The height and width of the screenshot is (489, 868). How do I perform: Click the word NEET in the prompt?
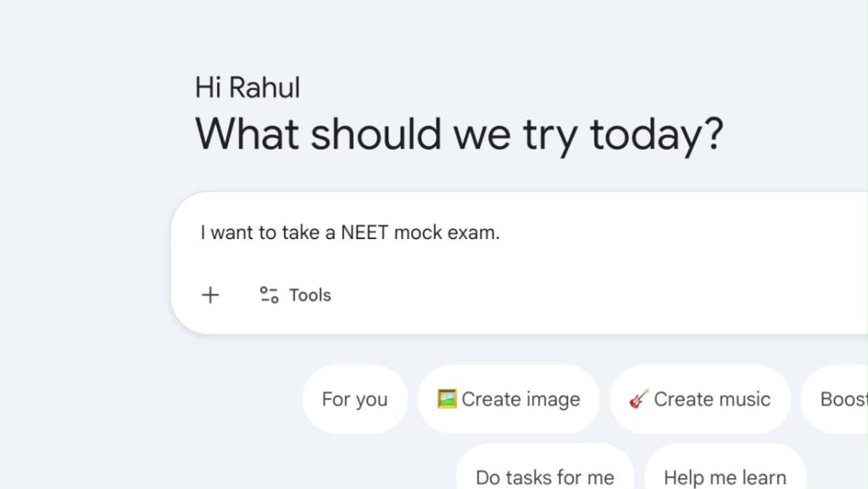point(364,233)
